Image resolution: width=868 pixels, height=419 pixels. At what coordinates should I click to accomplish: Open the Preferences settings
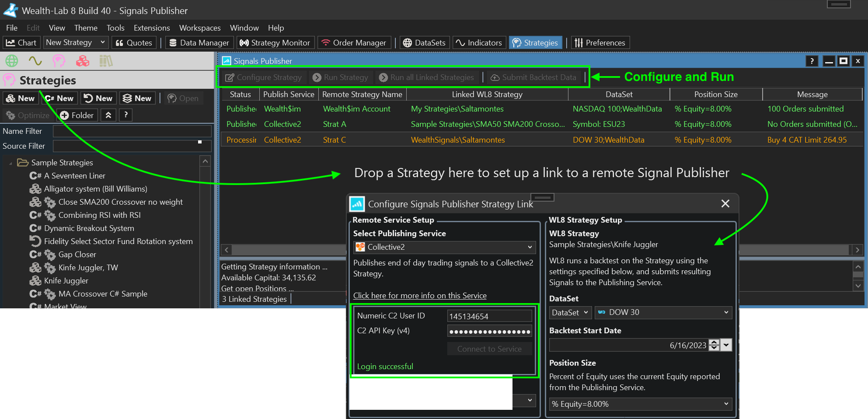click(600, 43)
